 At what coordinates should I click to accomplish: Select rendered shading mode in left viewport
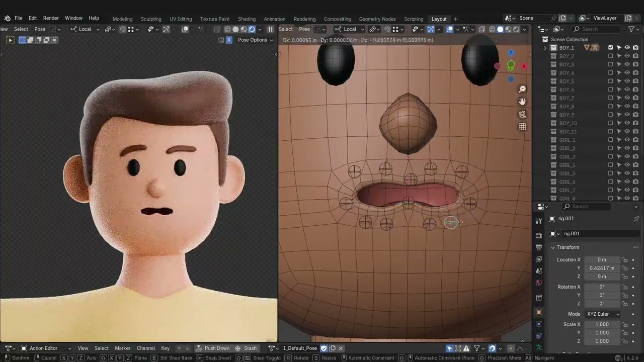252,29
